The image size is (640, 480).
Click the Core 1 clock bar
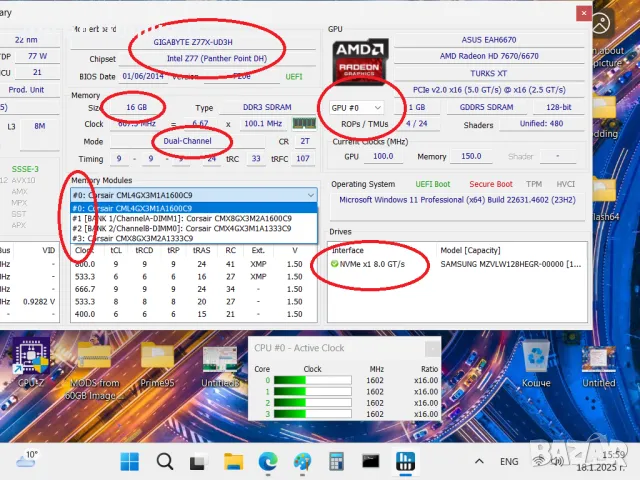(x=313, y=391)
